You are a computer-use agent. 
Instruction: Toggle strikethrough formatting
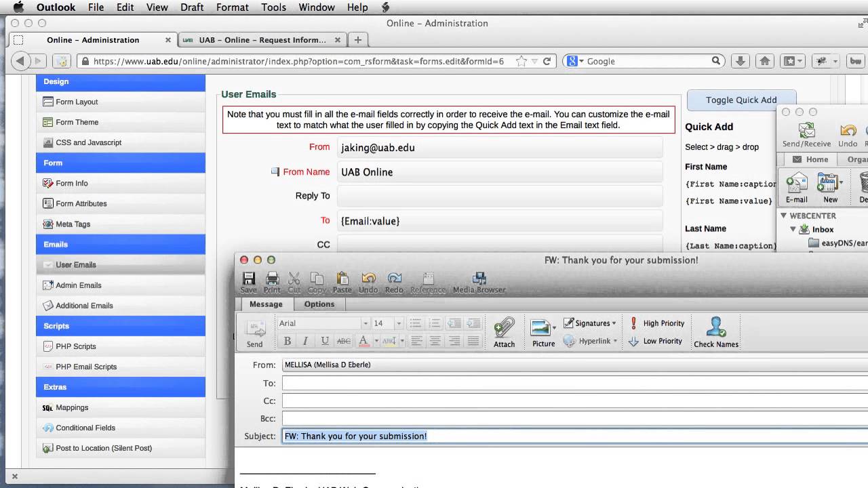click(344, 341)
